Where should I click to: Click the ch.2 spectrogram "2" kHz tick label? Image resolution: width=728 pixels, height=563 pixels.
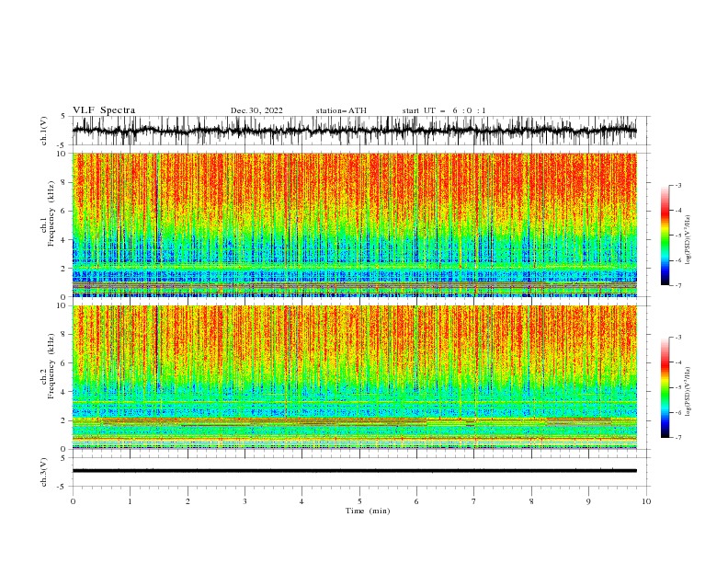[65, 420]
